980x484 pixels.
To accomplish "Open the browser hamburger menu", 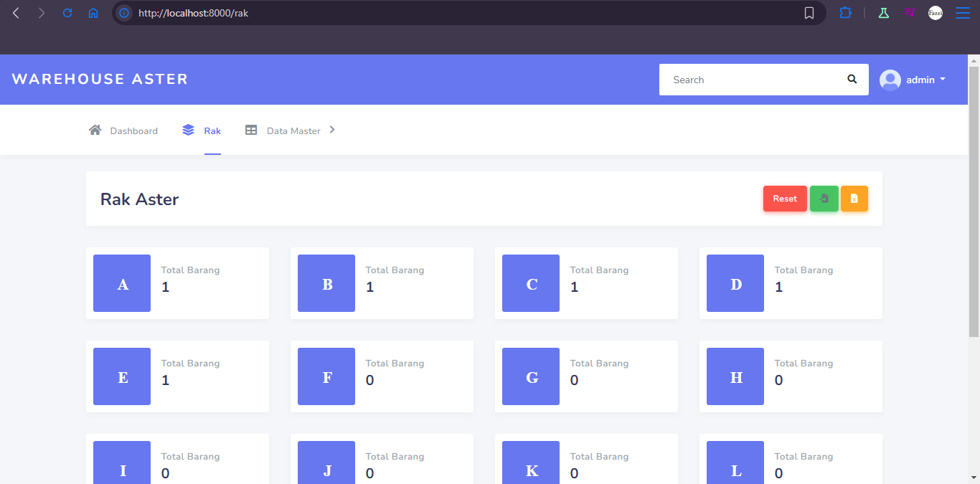I will pos(962,13).
